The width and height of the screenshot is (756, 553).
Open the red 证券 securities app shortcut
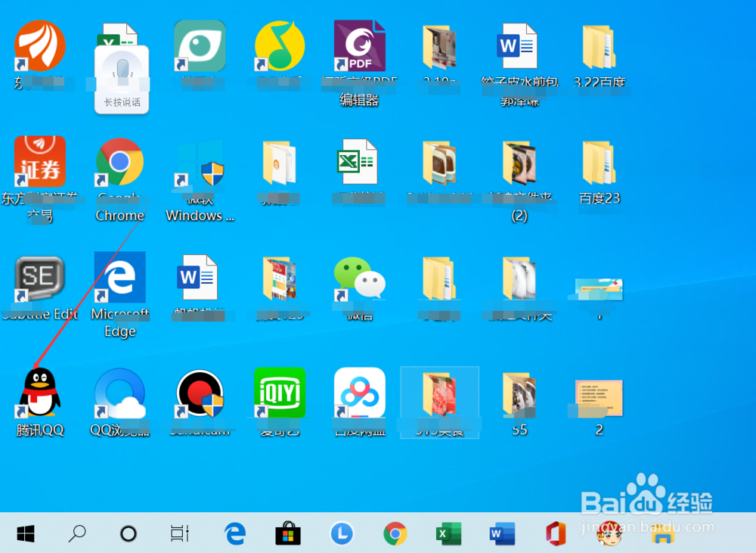39,161
